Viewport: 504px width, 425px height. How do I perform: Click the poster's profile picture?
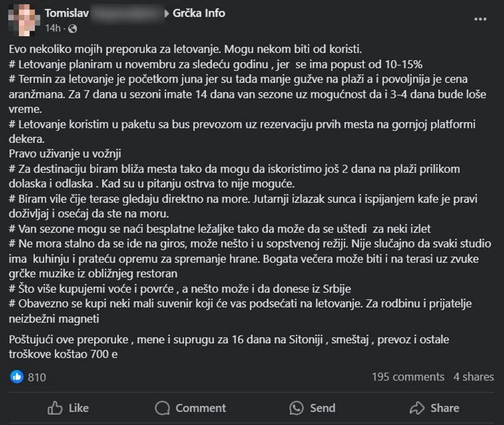point(23,18)
